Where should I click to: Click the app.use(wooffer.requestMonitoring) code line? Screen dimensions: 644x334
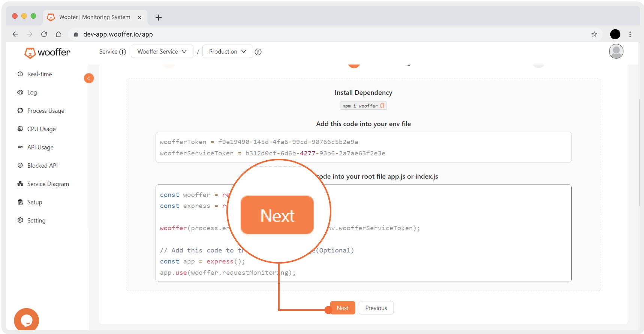pos(228,273)
